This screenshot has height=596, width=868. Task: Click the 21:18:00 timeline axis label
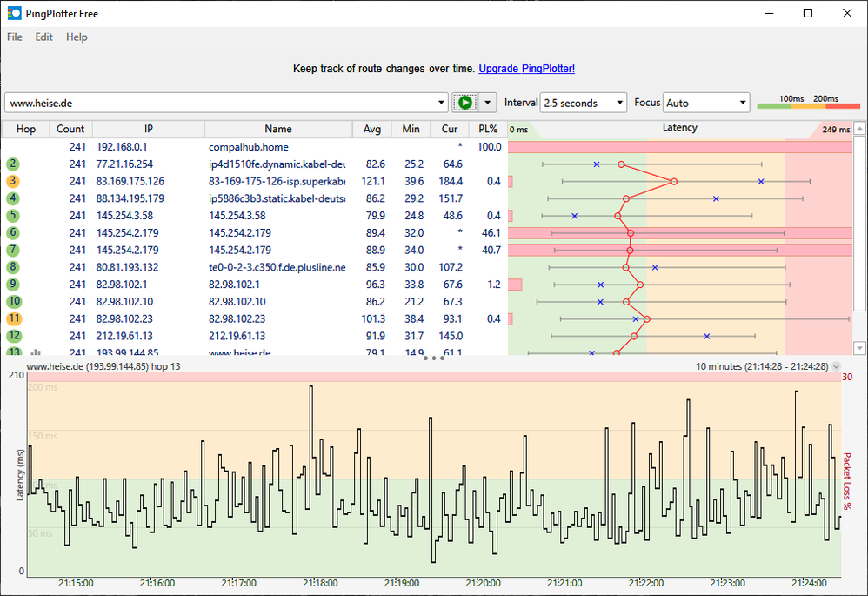coord(320,583)
